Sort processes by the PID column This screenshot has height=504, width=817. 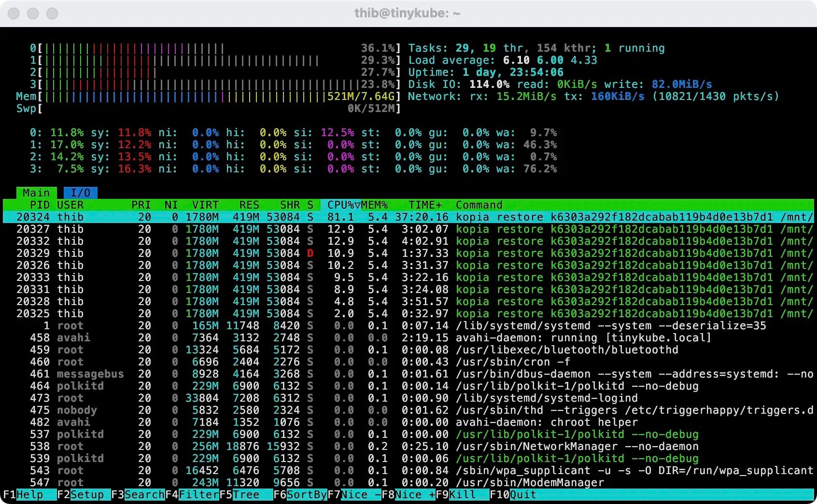click(40, 205)
